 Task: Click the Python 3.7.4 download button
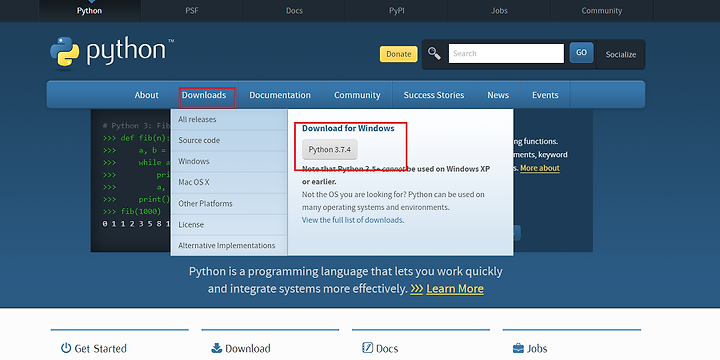pos(330,150)
